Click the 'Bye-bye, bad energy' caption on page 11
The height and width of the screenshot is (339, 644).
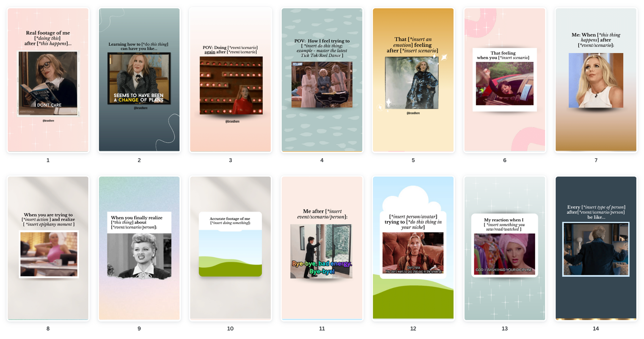click(322, 267)
